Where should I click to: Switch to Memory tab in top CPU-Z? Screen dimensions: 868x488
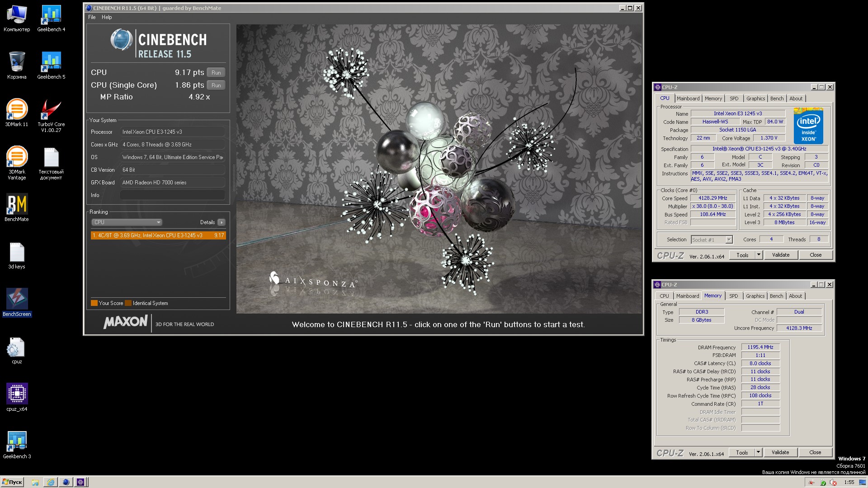pos(713,99)
